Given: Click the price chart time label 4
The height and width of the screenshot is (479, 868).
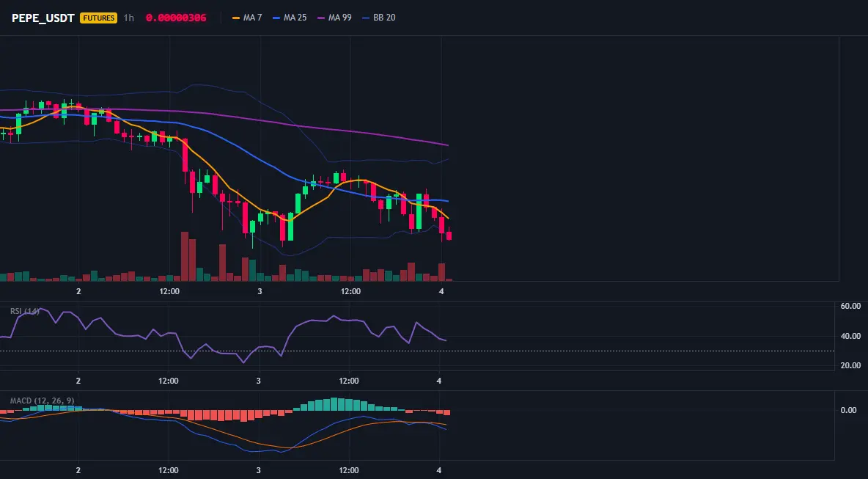Looking at the screenshot, I should tap(441, 291).
